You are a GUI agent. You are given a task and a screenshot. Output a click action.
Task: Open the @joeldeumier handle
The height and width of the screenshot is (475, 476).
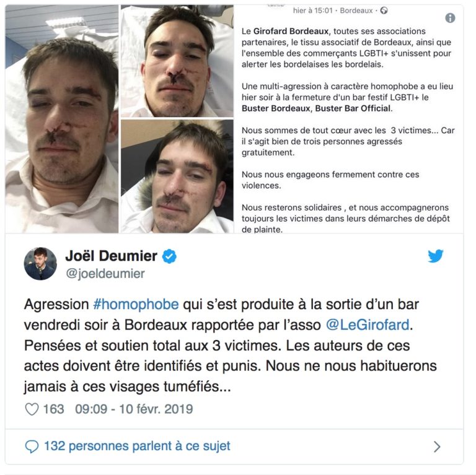(105, 274)
